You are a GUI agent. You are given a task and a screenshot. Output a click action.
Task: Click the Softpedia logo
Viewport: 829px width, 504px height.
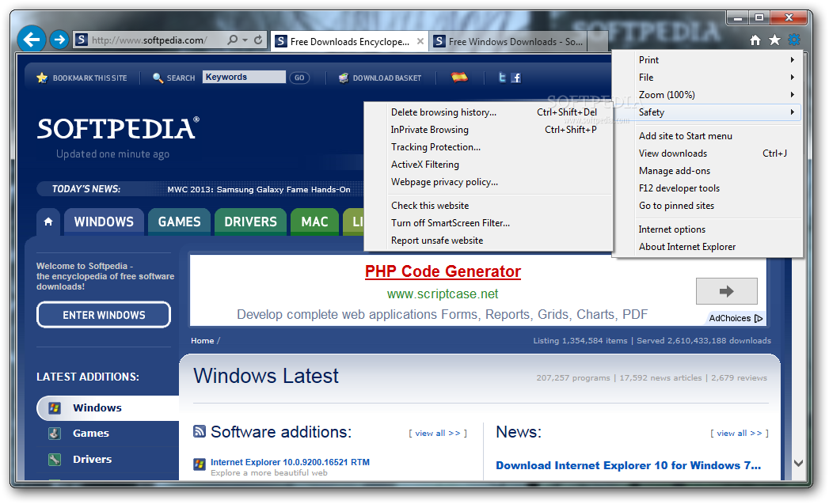[x=118, y=128]
